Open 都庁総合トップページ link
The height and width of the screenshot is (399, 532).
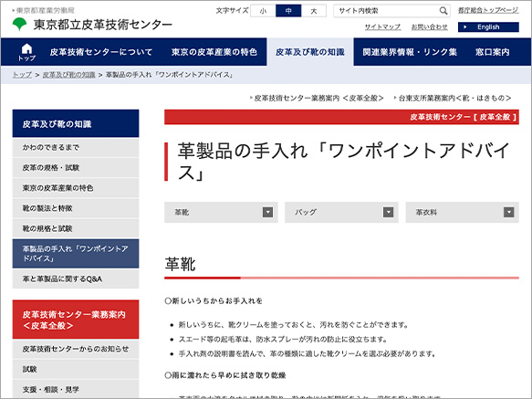pos(488,10)
